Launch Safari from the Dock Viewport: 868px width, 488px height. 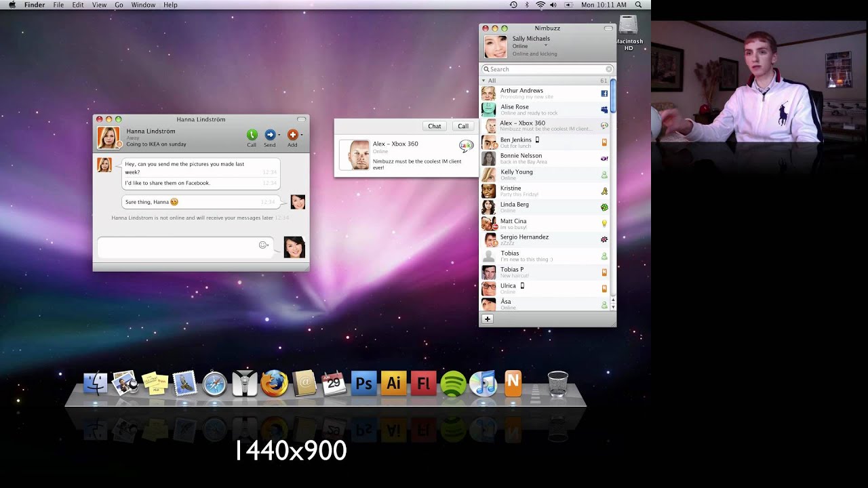click(x=214, y=384)
